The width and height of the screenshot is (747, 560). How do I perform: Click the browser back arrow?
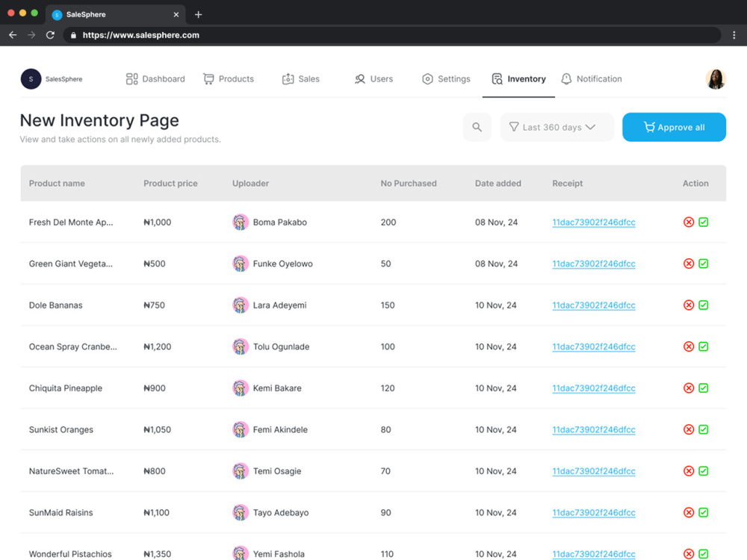[13, 35]
